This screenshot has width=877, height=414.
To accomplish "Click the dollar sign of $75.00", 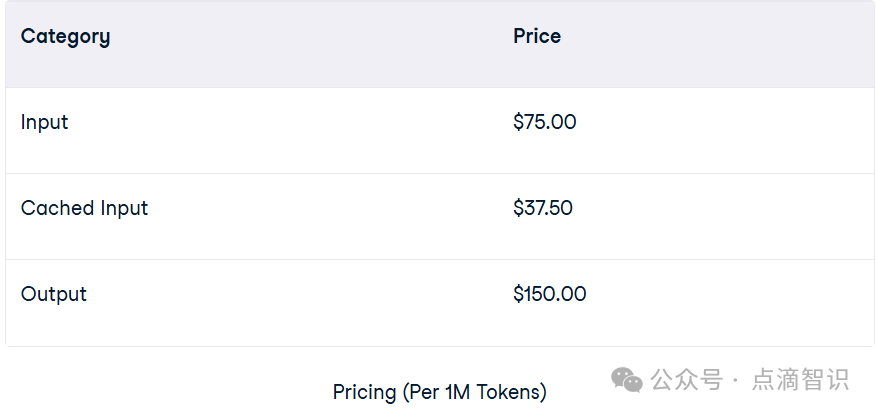I will 518,122.
